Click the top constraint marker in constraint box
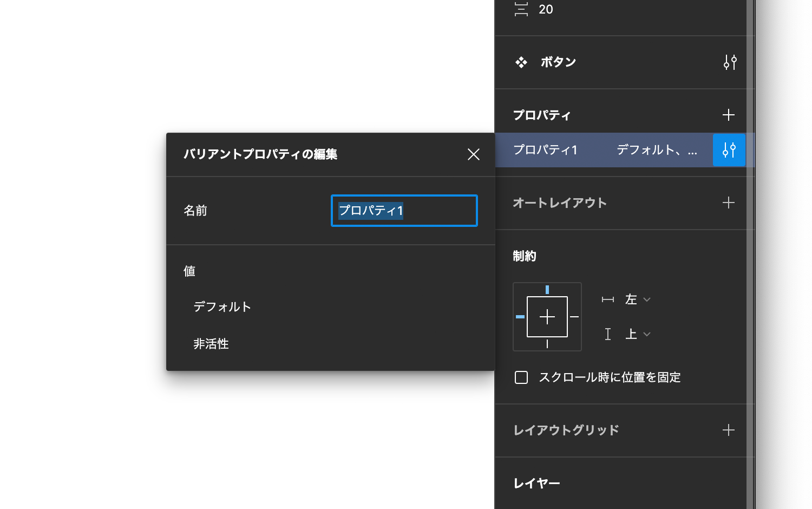812x509 pixels. [x=547, y=290]
